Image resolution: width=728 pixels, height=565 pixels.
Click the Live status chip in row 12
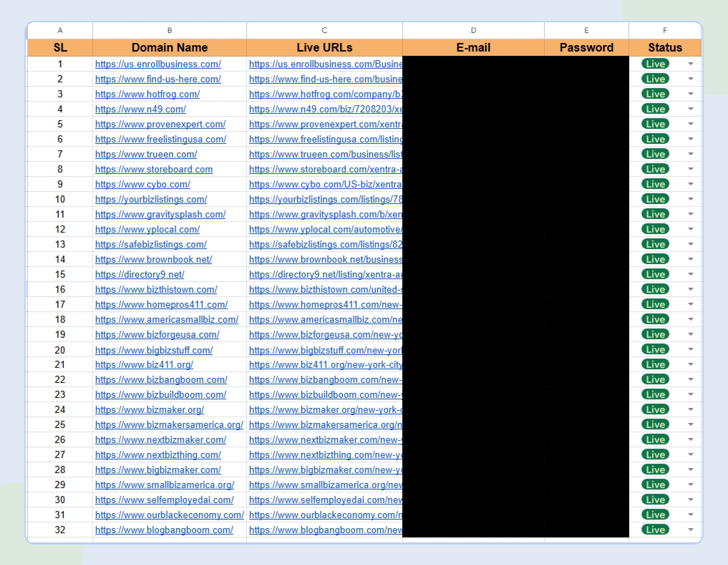pos(655,229)
